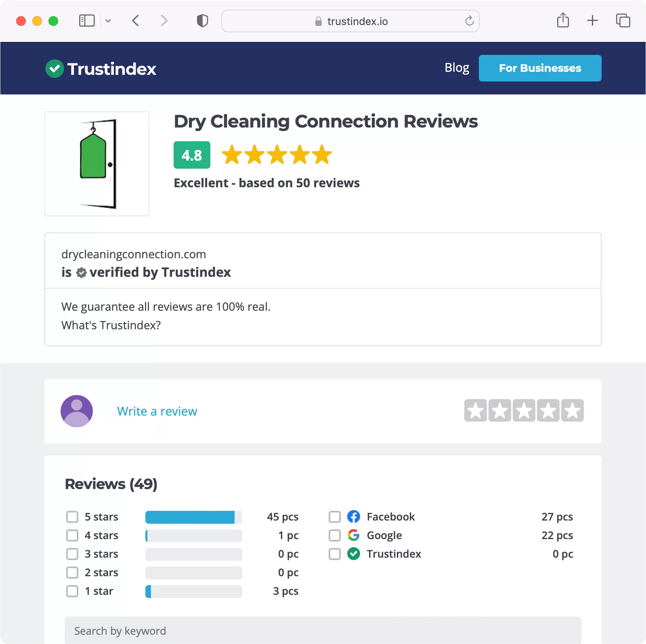Click the Facebook source icon
This screenshot has height=644, width=646.
coord(353,516)
